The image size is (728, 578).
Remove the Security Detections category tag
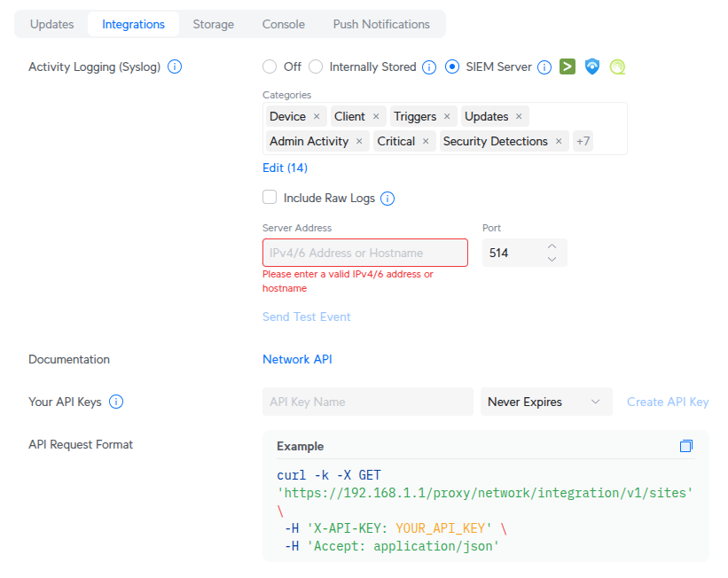point(559,141)
